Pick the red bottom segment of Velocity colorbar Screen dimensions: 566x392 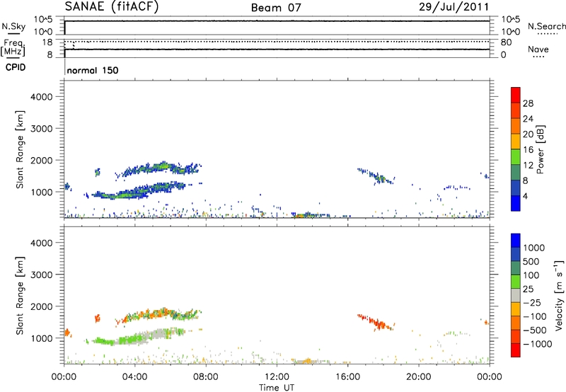click(516, 350)
